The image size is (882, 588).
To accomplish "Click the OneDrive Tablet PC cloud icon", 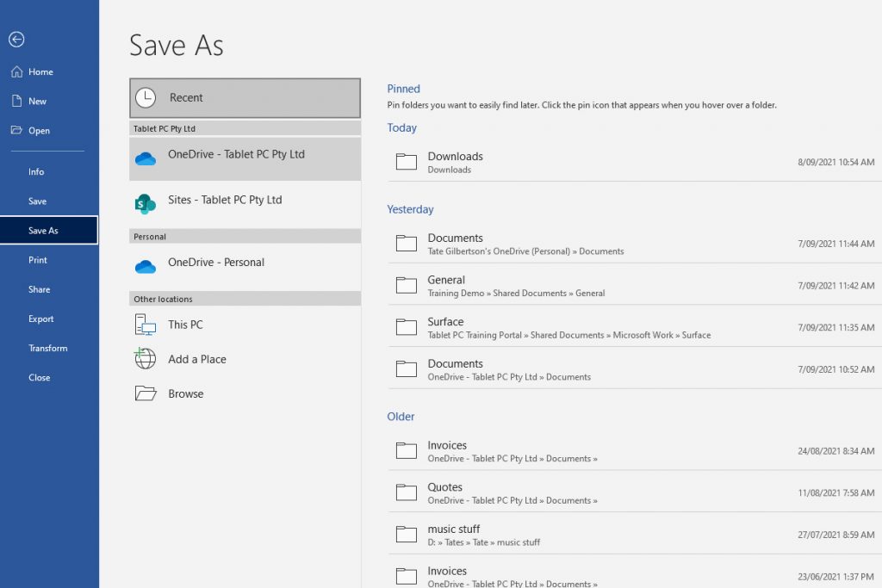I will click(146, 158).
